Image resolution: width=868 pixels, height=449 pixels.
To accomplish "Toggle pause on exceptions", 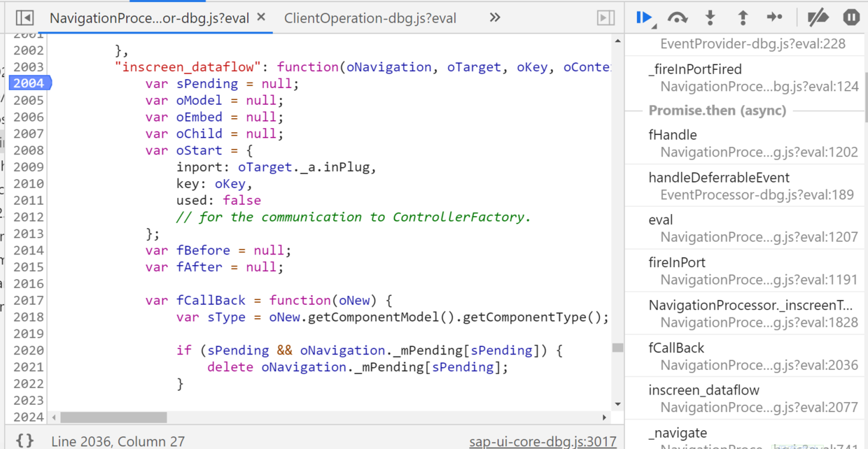I will [851, 17].
